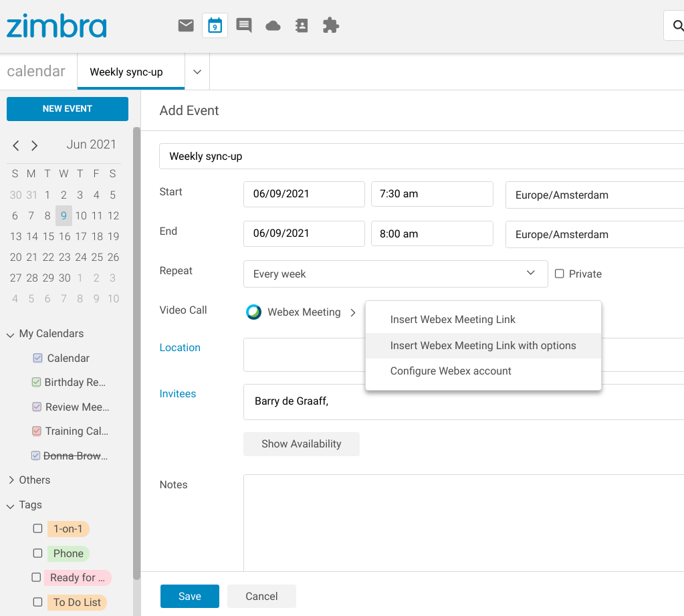Check the 1-on-1 tag checkbox
The height and width of the screenshot is (616, 684).
click(x=38, y=529)
